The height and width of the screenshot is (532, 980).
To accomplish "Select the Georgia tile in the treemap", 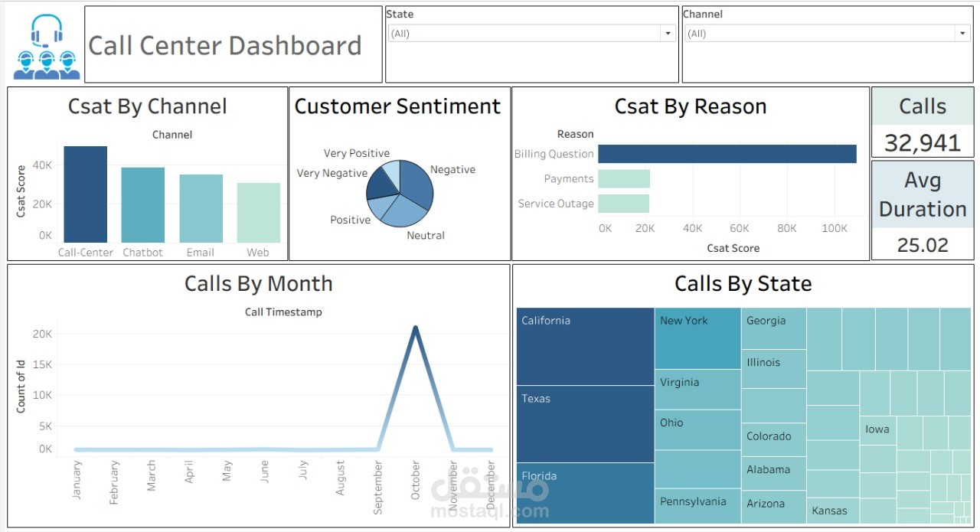I will tap(774, 328).
